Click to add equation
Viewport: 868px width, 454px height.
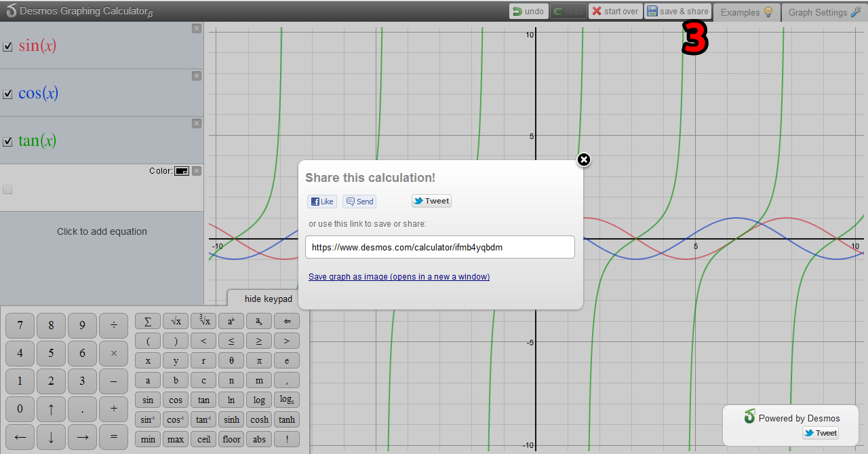click(x=102, y=231)
